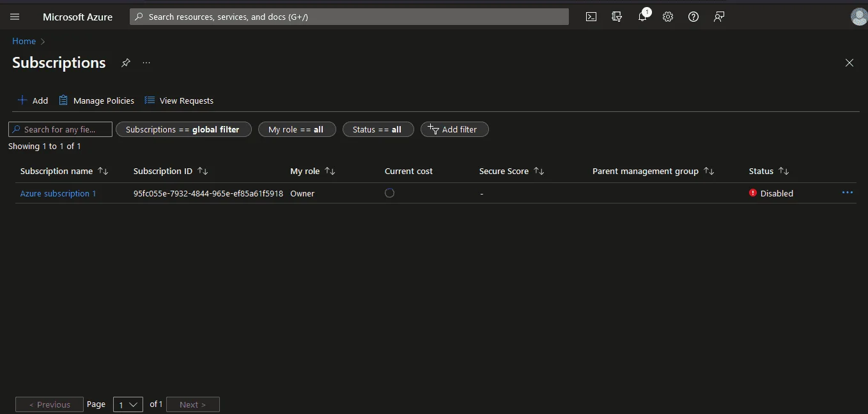Sort by My role column

pyautogui.click(x=313, y=171)
